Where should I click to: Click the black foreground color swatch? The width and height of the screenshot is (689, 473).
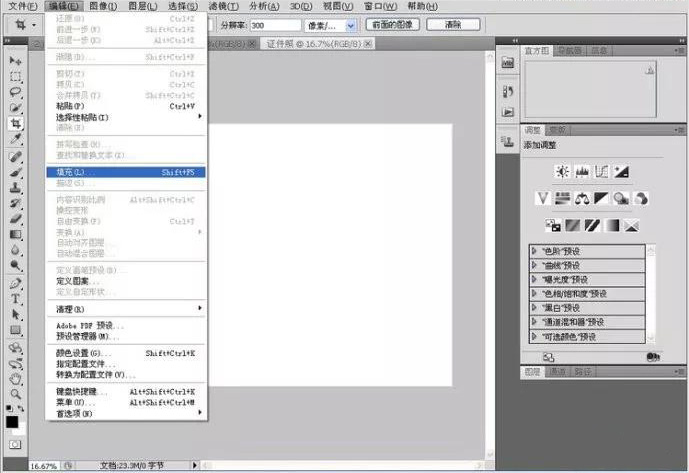12,421
